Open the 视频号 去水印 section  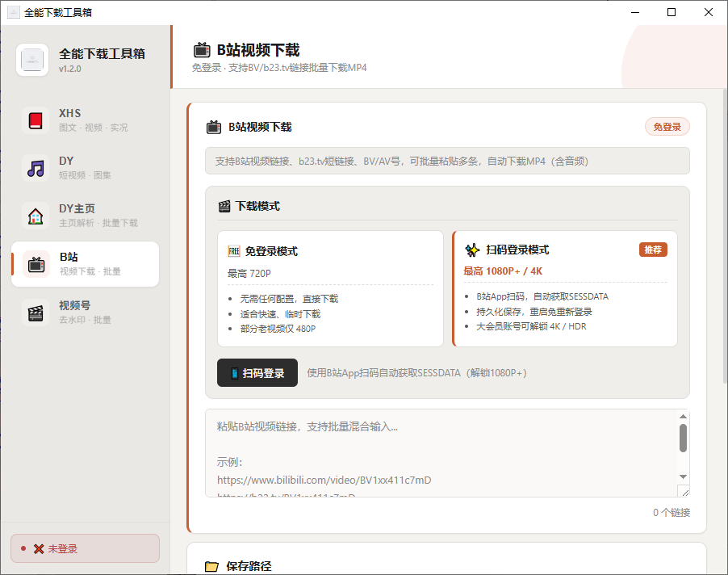coord(86,313)
